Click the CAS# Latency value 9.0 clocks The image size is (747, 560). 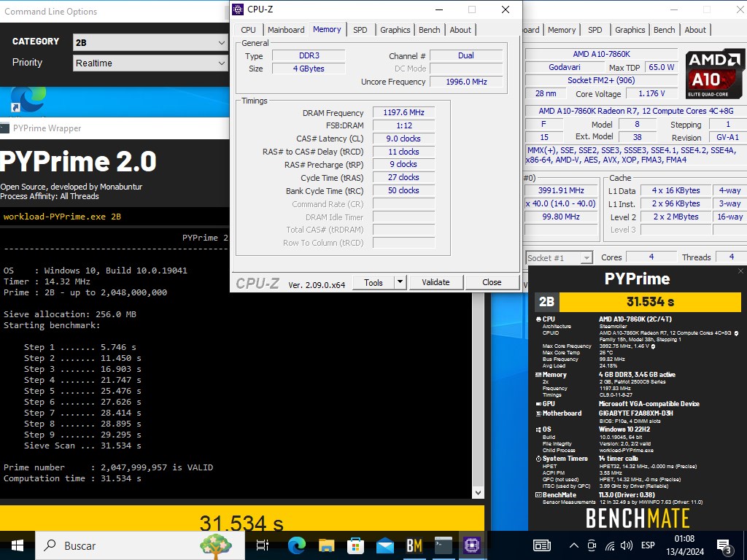pyautogui.click(x=403, y=139)
